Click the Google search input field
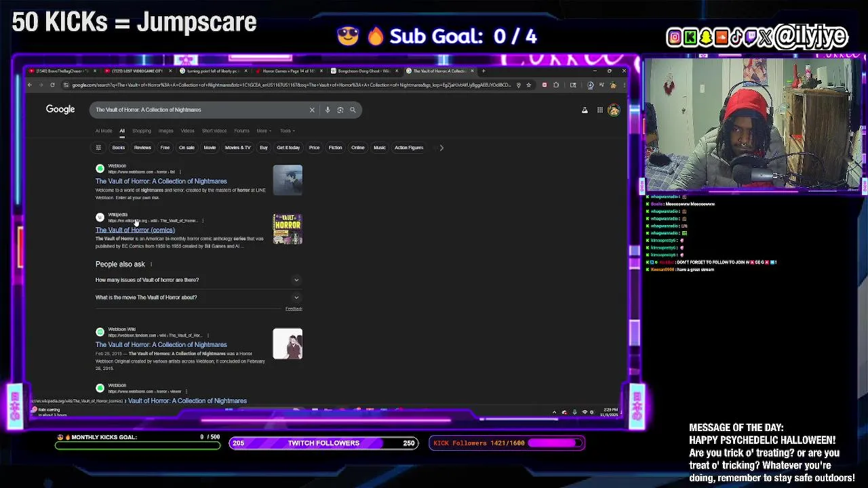This screenshot has width=868, height=488. [200, 110]
